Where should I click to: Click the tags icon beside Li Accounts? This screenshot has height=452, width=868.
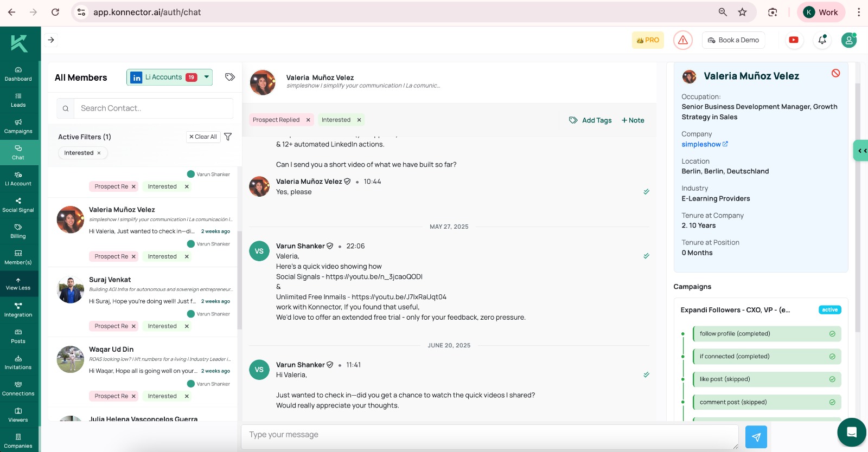(x=230, y=77)
